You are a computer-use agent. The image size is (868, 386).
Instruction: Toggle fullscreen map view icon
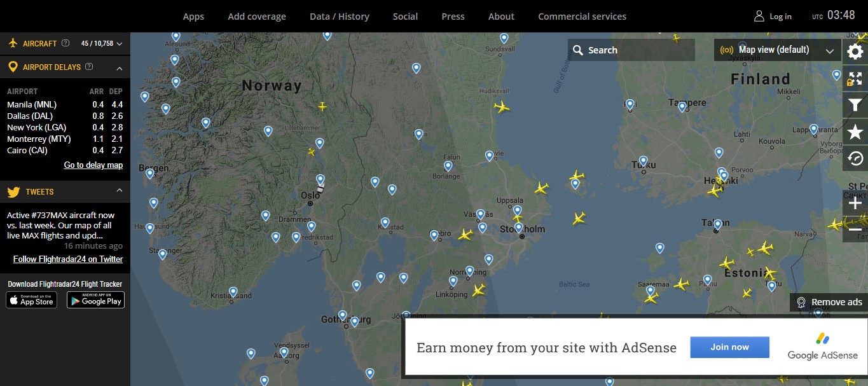tap(855, 78)
